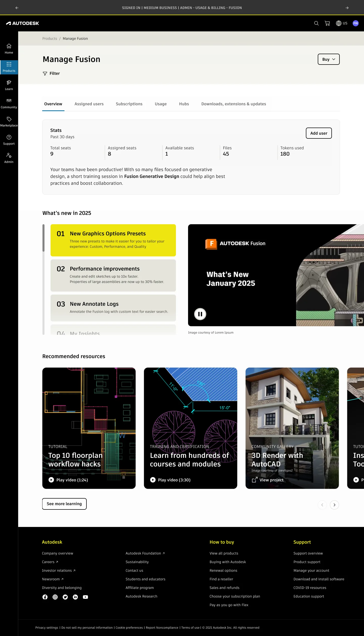This screenshot has width=364, height=636.
Task: Open Company overview footer link
Action: [58, 553]
